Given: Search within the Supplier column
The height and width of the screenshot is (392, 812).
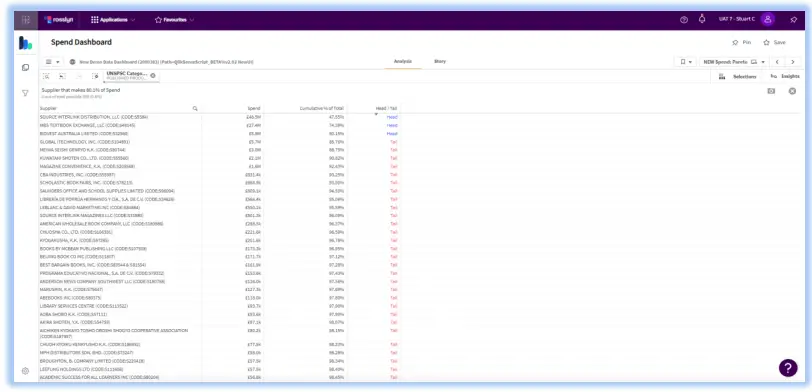Looking at the screenshot, I should click(195, 108).
